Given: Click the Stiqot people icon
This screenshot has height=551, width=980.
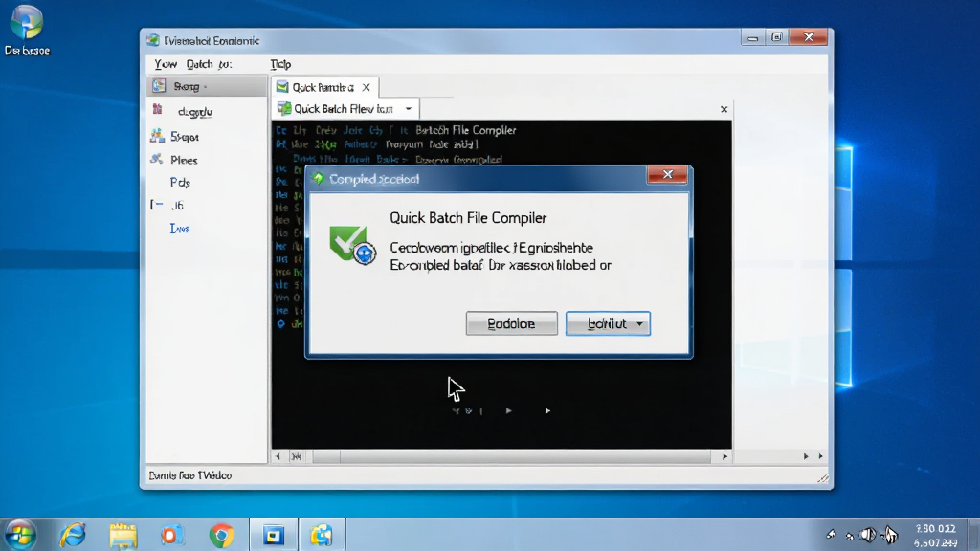Looking at the screenshot, I should 157,135.
